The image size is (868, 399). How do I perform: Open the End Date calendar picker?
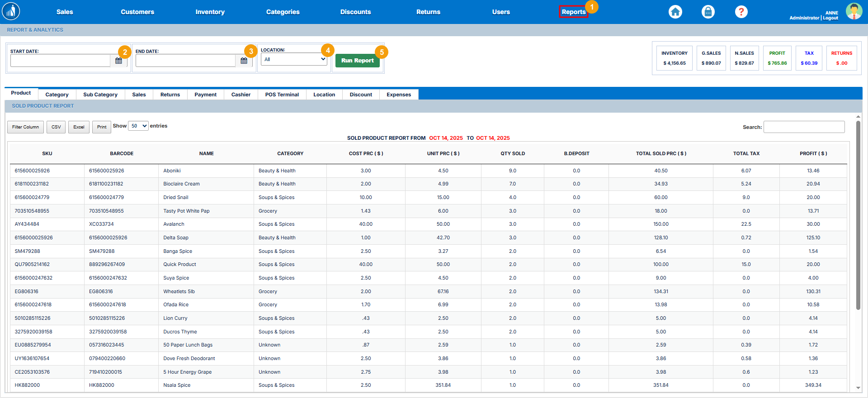click(x=244, y=61)
